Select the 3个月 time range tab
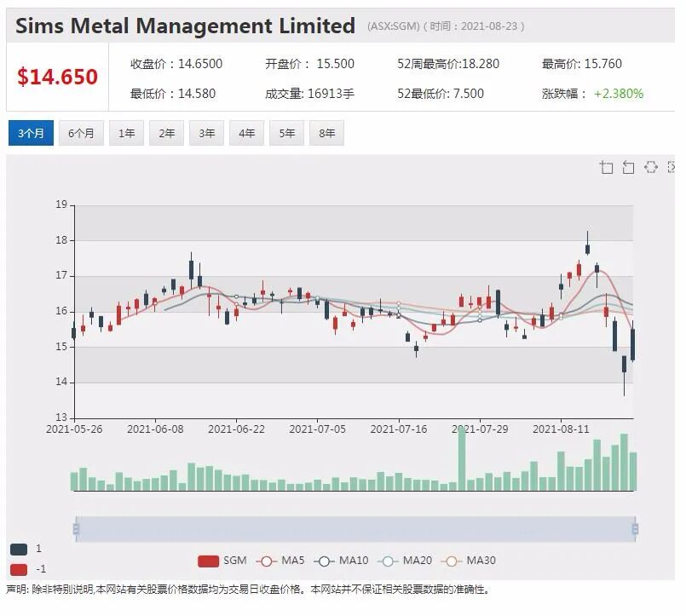The height and width of the screenshot is (616, 686). [31, 133]
